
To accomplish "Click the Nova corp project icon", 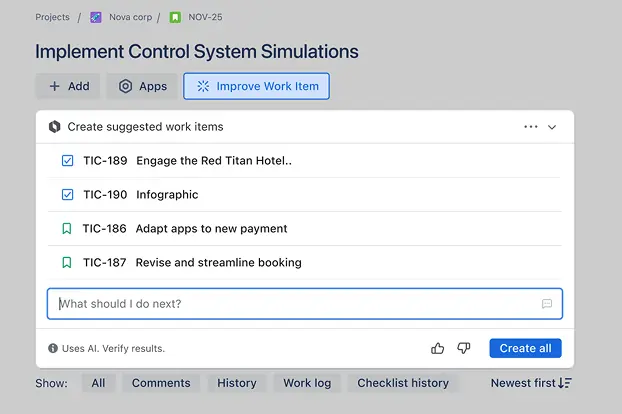I will [x=96, y=17].
